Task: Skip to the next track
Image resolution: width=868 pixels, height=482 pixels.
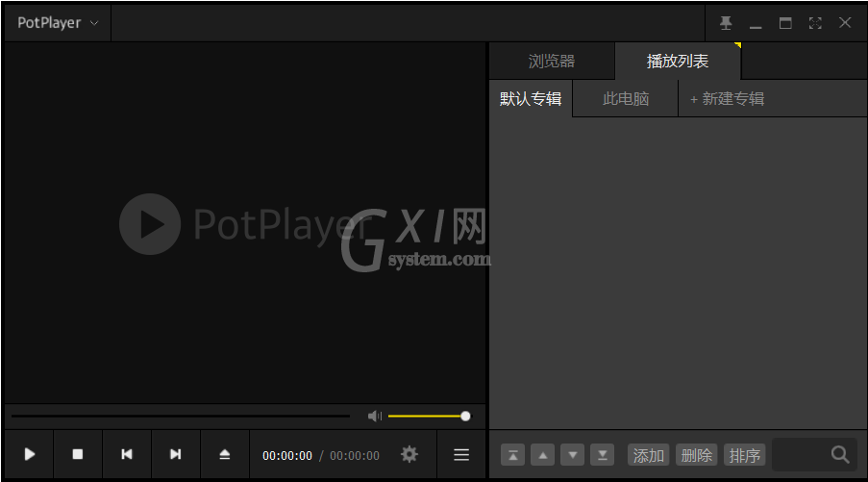Action: (x=176, y=454)
